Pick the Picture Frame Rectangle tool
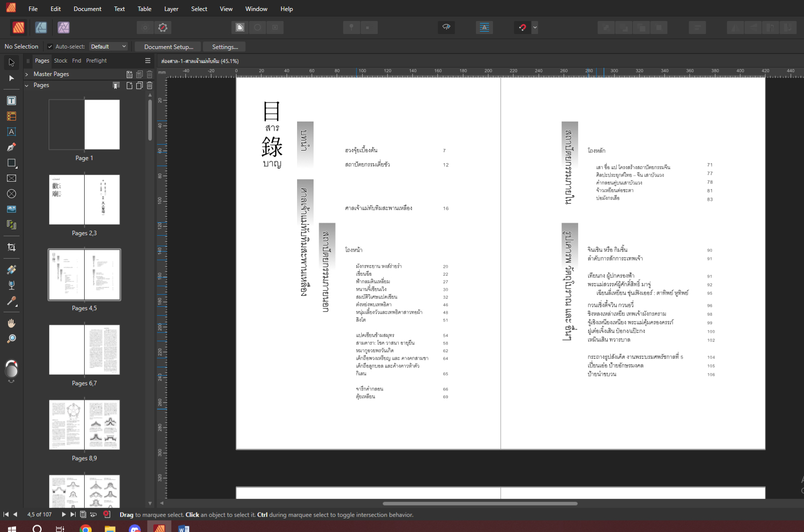804x532 pixels. coord(11,178)
